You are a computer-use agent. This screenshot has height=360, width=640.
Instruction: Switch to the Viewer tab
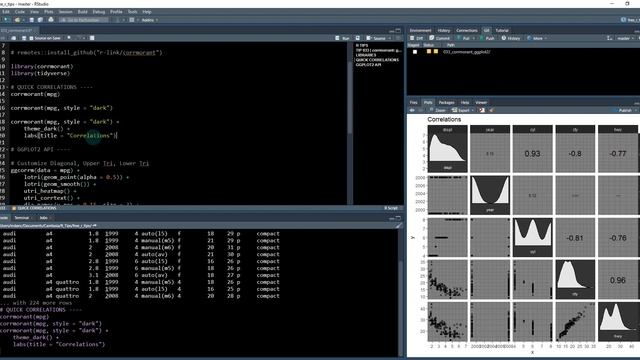[481, 102]
